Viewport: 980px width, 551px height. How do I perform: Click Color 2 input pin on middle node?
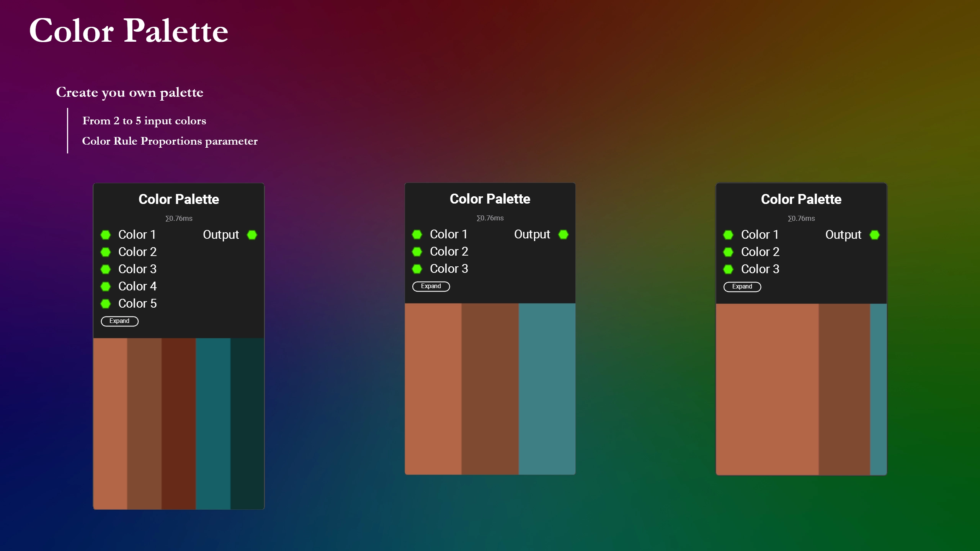point(417,251)
